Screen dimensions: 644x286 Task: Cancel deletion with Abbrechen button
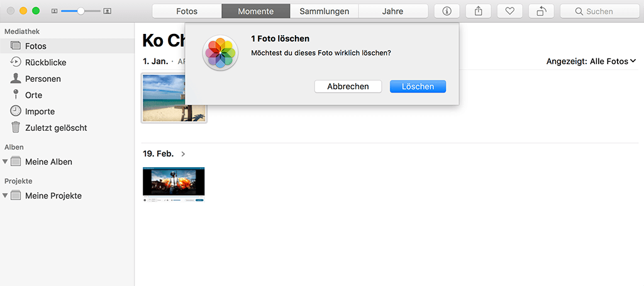point(348,87)
